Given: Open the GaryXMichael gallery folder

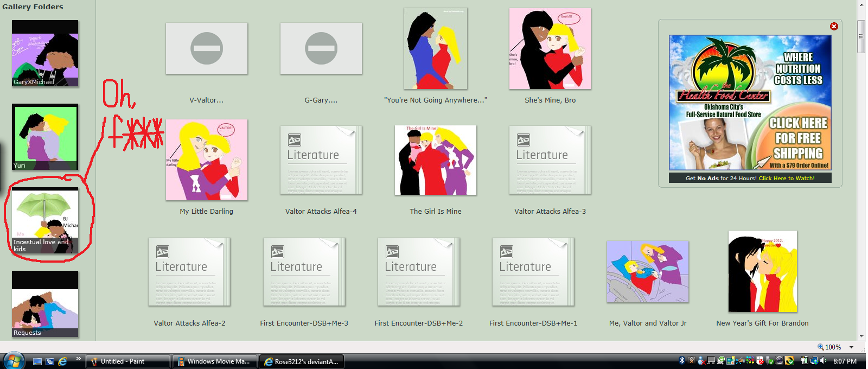Looking at the screenshot, I should point(45,54).
